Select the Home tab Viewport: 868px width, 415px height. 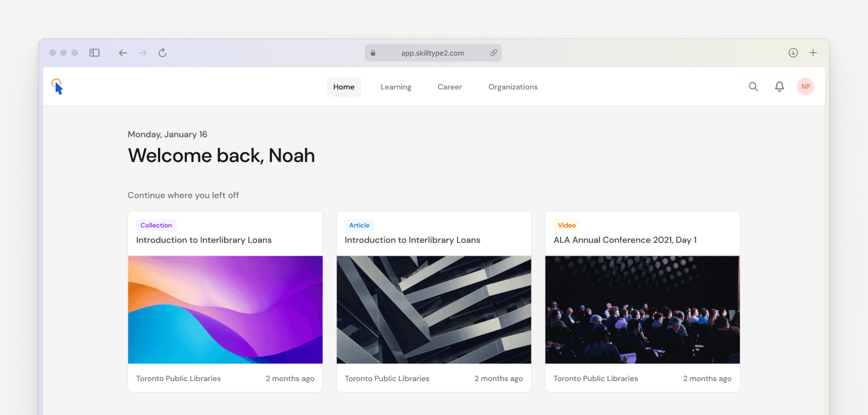tap(344, 87)
